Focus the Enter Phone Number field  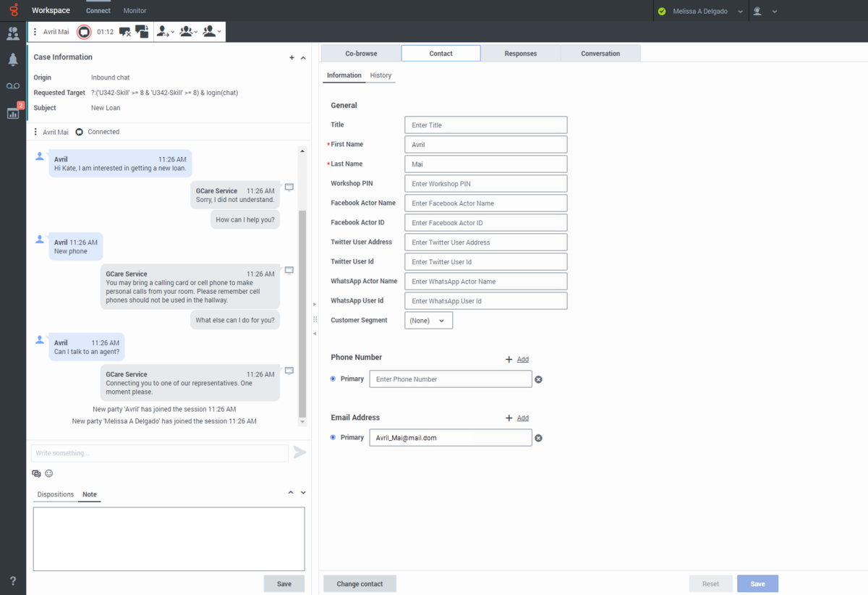click(x=451, y=379)
